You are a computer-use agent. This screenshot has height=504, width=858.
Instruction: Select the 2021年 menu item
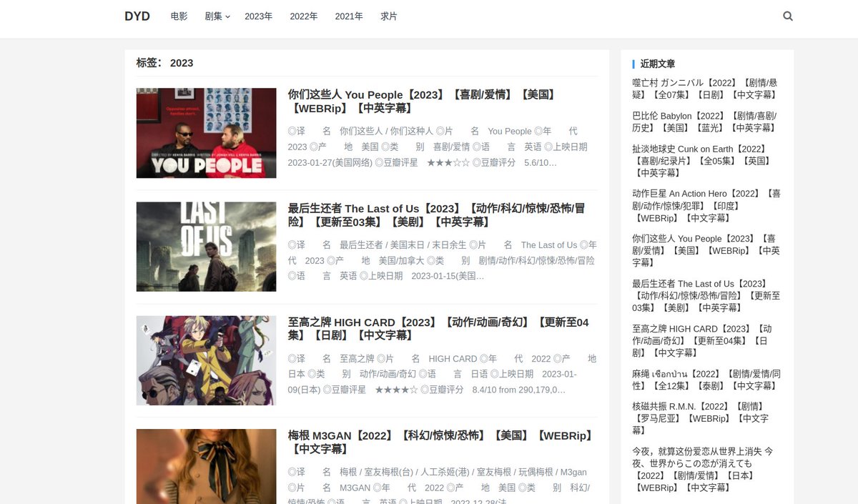(349, 16)
